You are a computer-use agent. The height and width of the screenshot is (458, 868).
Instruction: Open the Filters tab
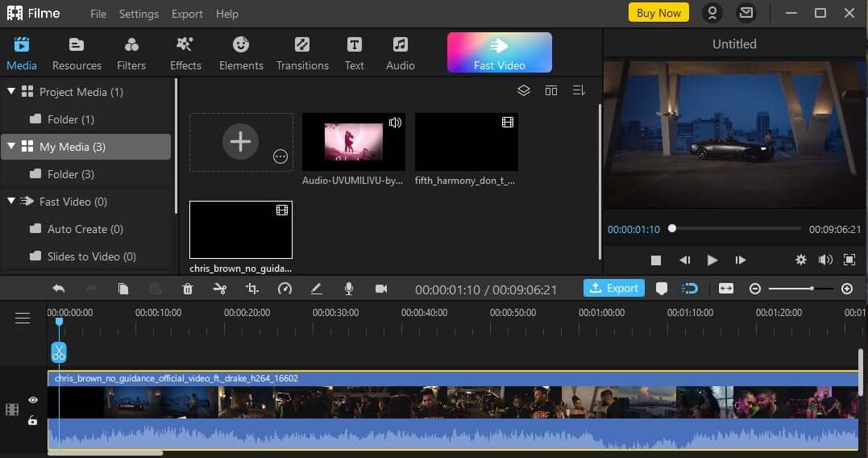click(x=131, y=53)
